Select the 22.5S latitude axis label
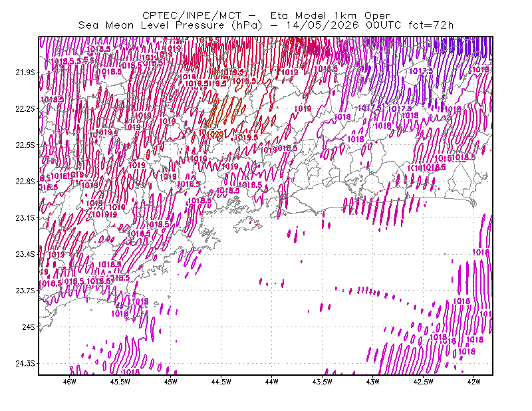The image size is (532, 411). pos(25,145)
